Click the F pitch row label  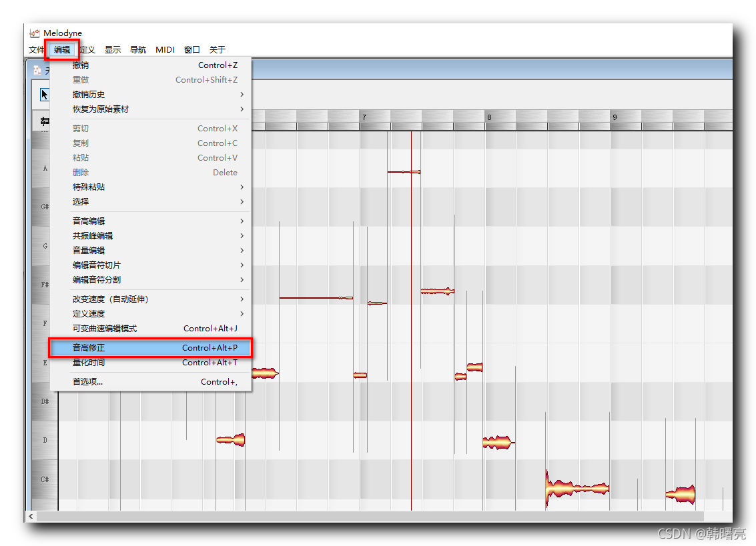(x=45, y=323)
